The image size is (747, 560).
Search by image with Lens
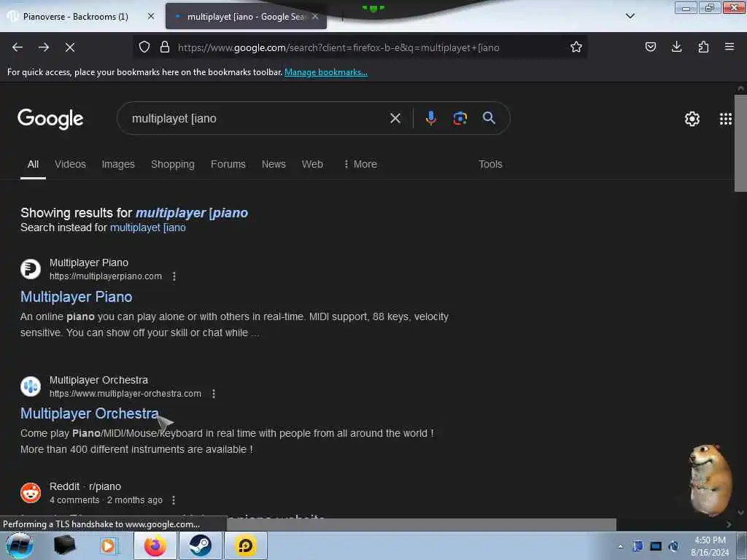click(460, 118)
